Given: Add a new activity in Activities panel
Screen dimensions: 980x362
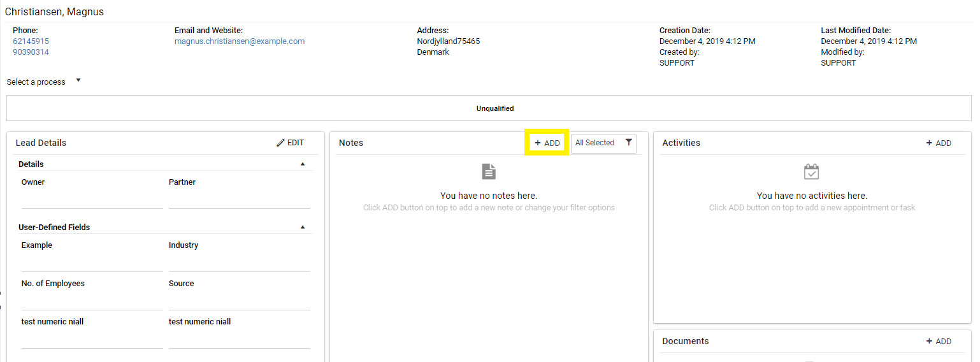Looking at the screenshot, I should coord(938,143).
